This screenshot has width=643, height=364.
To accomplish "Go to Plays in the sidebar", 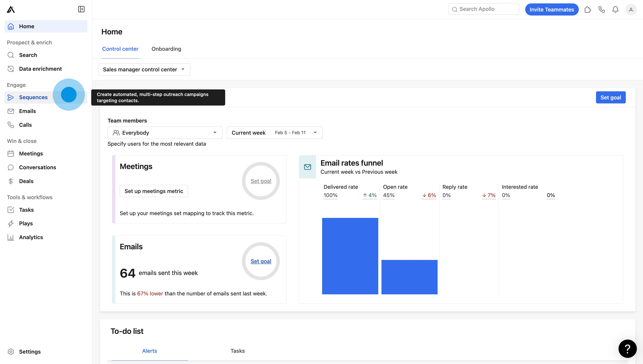I will click(x=26, y=223).
